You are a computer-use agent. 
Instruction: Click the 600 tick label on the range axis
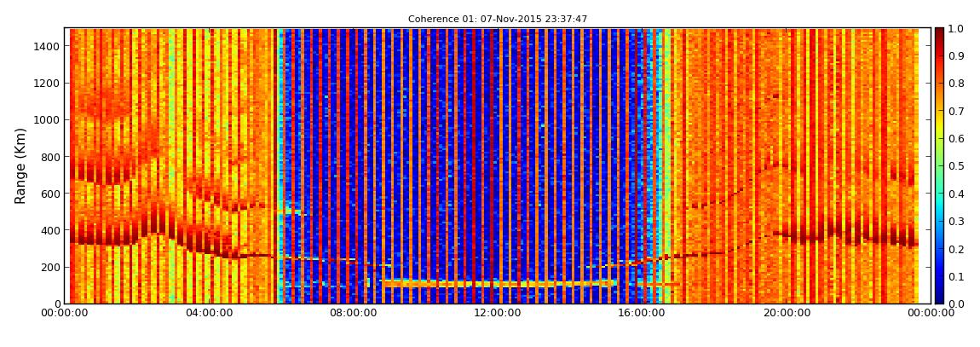click(50, 194)
